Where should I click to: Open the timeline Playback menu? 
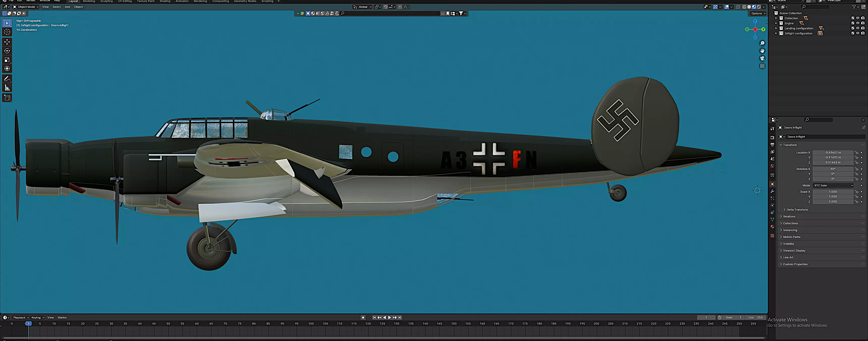[x=20, y=318]
